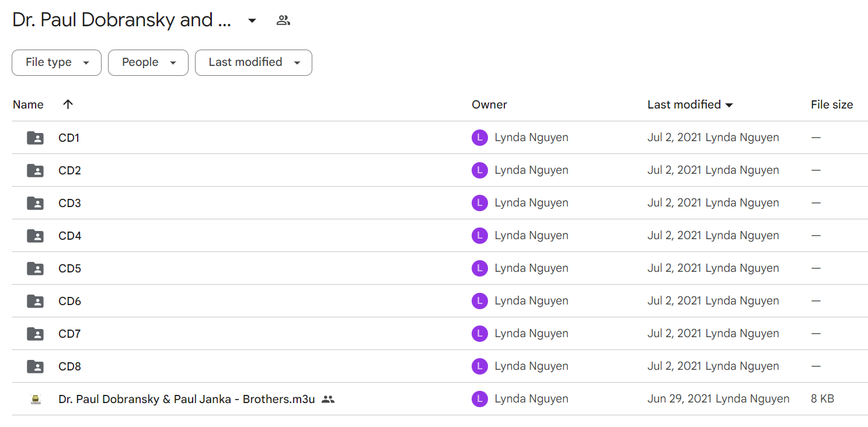Click the CD2 shared folder icon
The height and width of the screenshot is (427, 868).
36,170
